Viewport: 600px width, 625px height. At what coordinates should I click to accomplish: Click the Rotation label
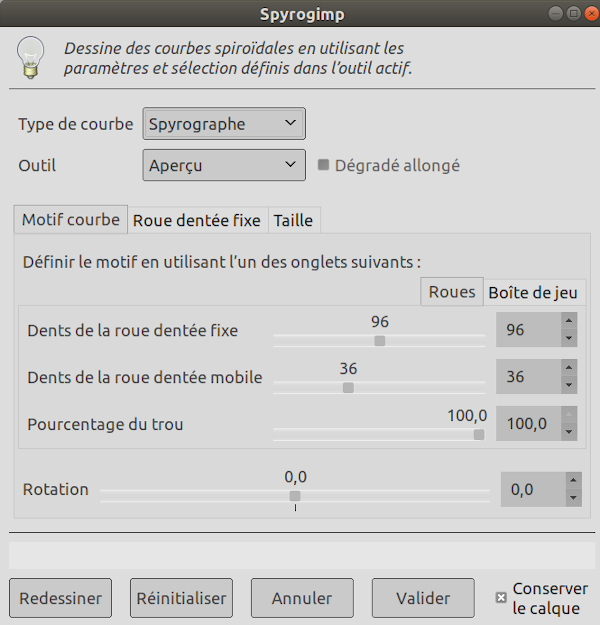pyautogui.click(x=55, y=489)
